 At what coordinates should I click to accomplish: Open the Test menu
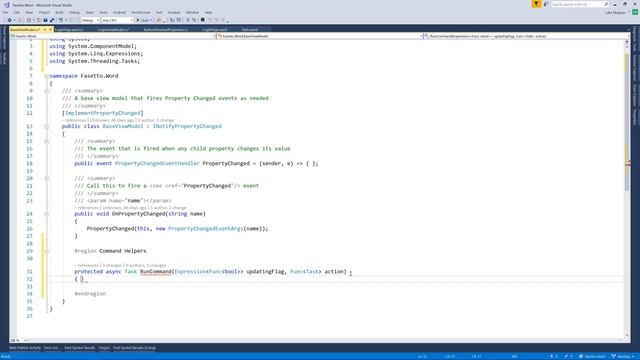coord(159,13)
